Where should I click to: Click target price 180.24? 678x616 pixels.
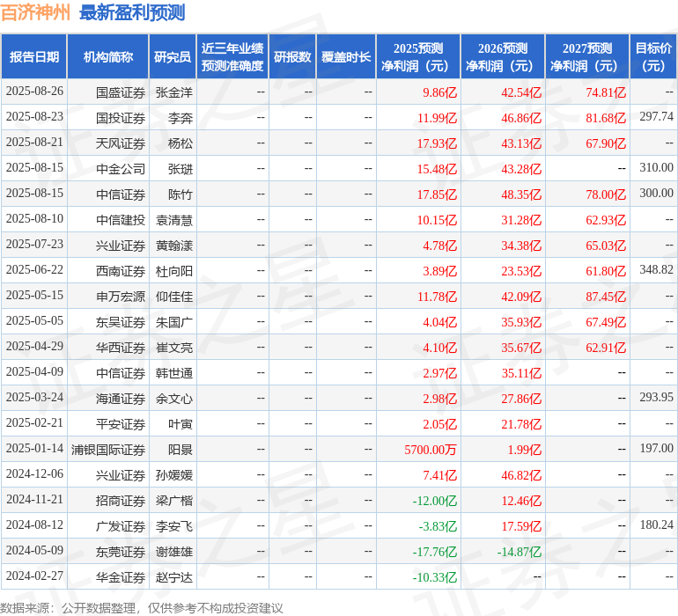click(x=656, y=524)
